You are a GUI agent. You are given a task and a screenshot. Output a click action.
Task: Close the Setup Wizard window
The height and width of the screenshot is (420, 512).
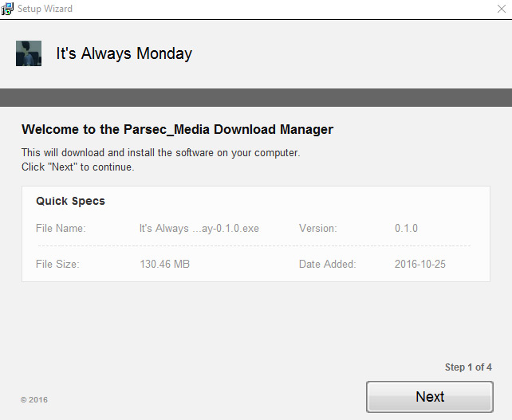[x=502, y=9]
